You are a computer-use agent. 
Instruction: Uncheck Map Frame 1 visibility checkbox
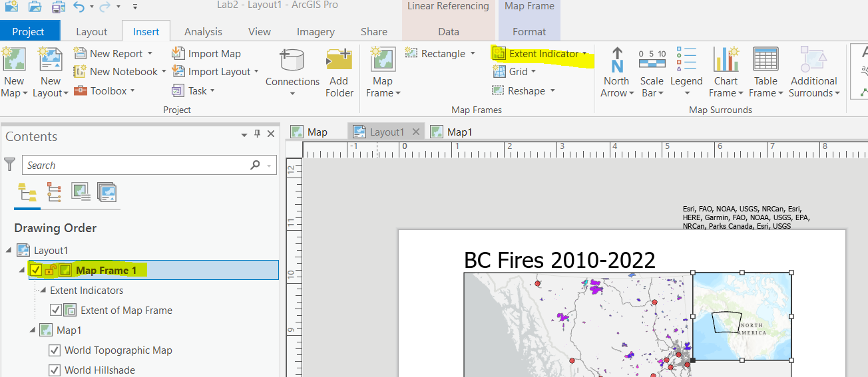point(36,270)
